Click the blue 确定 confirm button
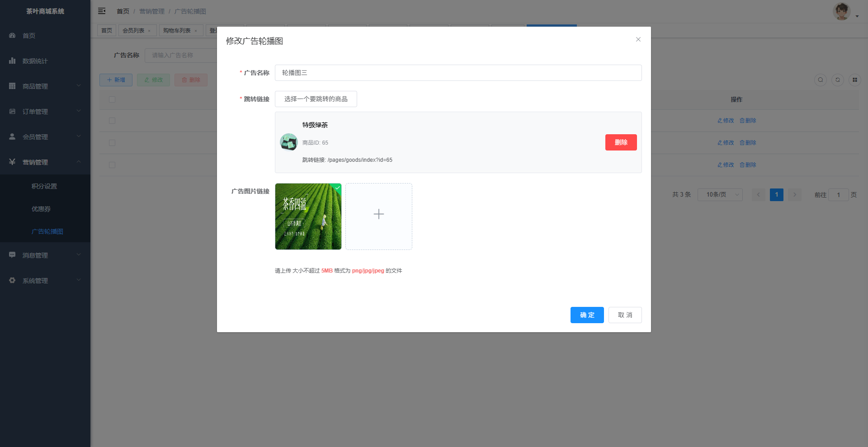868x447 pixels. click(x=587, y=315)
